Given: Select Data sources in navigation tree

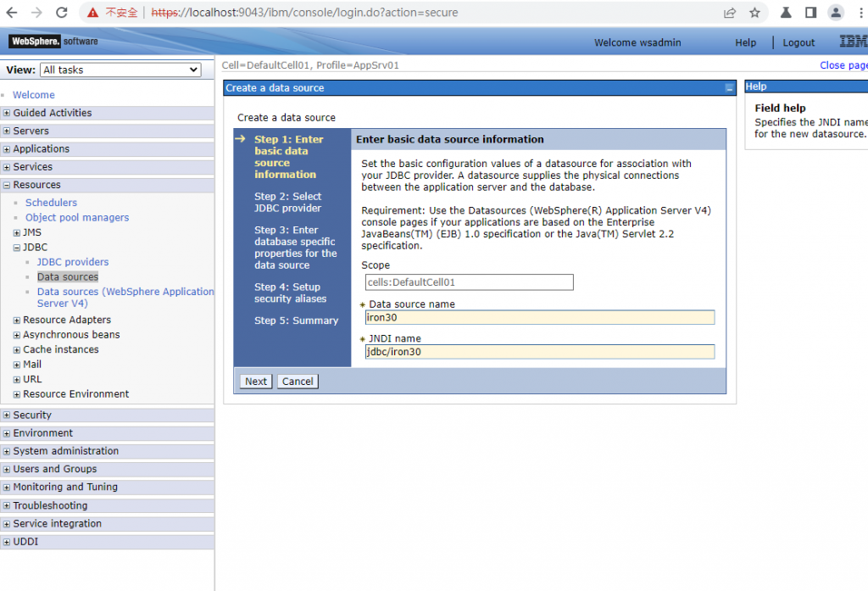Looking at the screenshot, I should click(68, 277).
